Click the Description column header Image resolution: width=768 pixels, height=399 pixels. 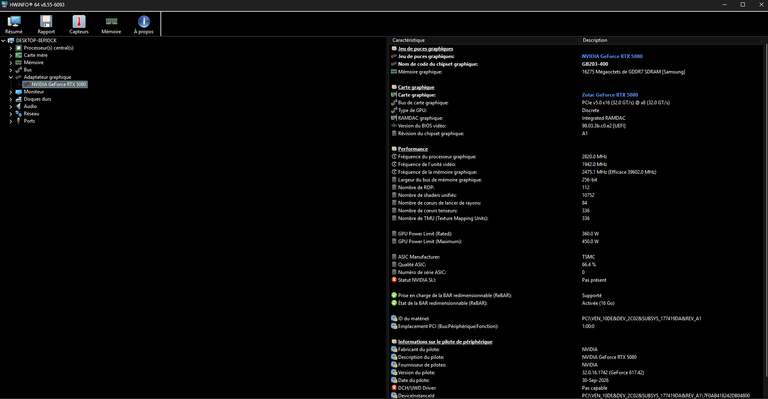click(671, 40)
